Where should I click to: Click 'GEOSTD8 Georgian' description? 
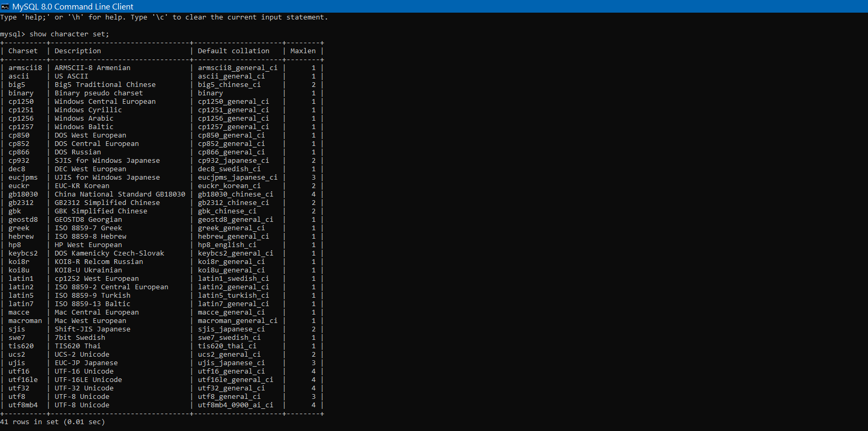88,220
